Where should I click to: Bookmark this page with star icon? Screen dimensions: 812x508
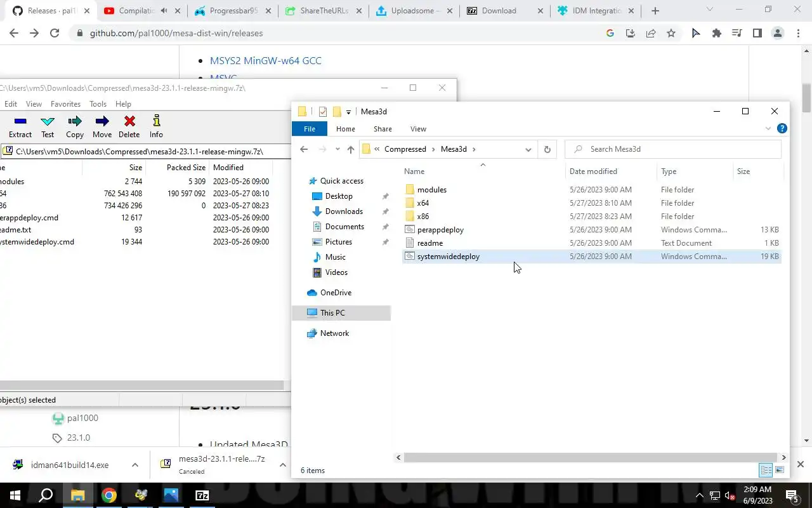671,33
